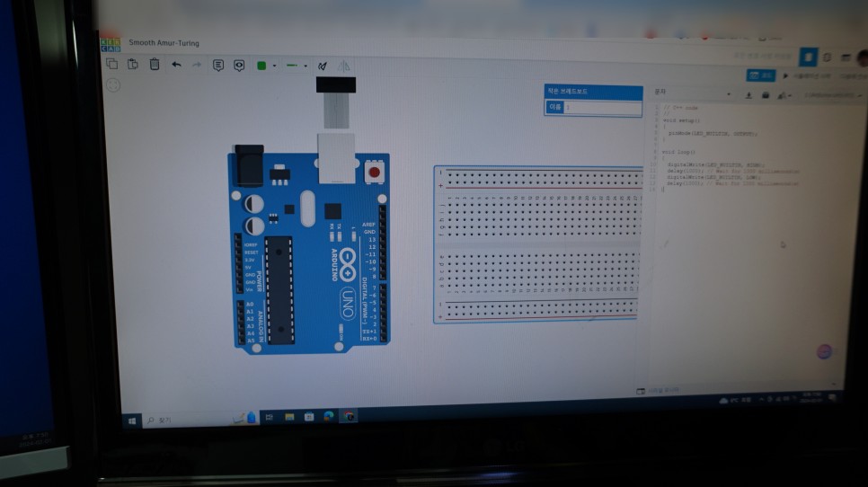Click the pinMode(LED_BUILTIN, OUTPUT) line
The height and width of the screenshot is (487, 868).
pyautogui.click(x=713, y=133)
